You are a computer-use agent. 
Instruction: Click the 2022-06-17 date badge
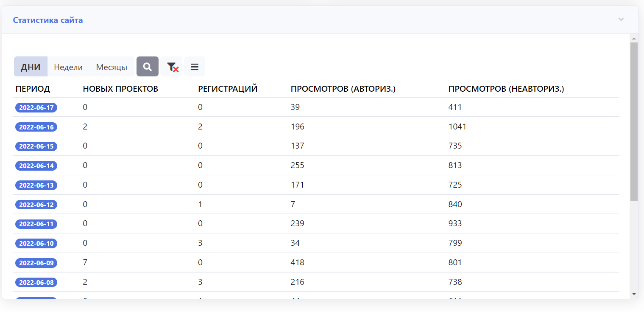[36, 107]
